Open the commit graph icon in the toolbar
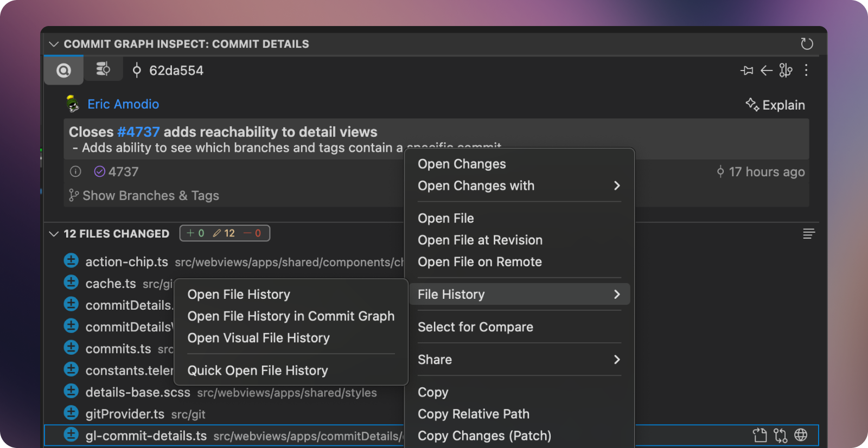The height and width of the screenshot is (448, 868). tap(786, 71)
